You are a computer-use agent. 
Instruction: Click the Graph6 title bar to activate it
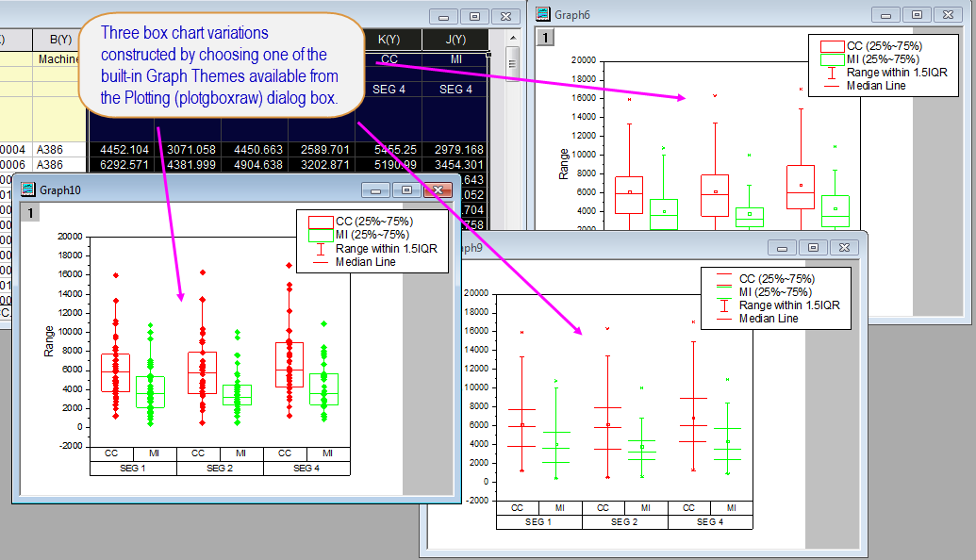point(707,14)
